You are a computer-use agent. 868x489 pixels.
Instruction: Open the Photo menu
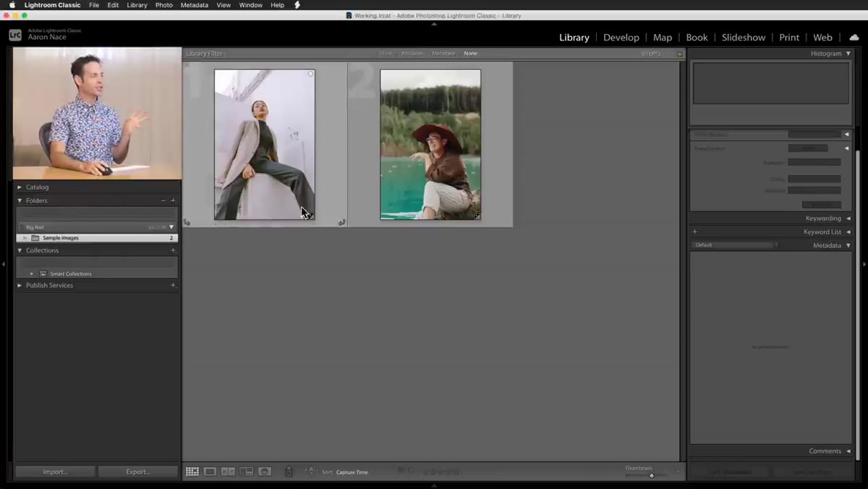(164, 5)
